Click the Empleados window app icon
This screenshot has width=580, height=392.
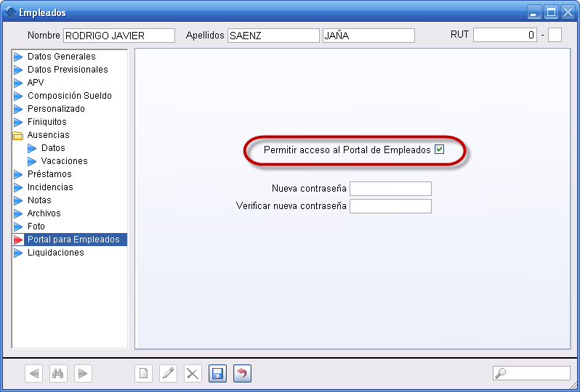10,12
